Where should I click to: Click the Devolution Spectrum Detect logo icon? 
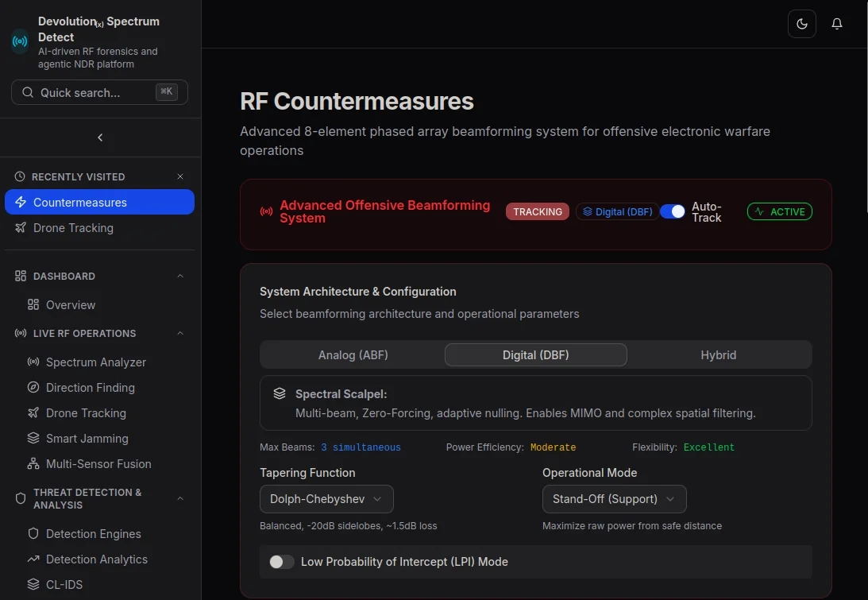(18, 41)
